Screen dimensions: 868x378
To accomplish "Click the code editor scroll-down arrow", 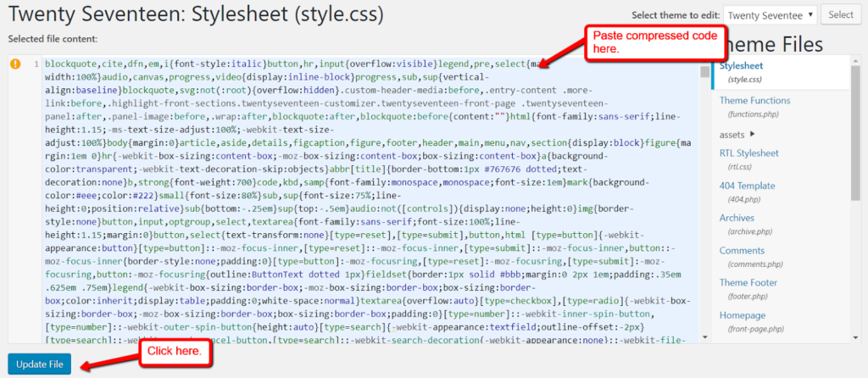I will pos(704,336).
